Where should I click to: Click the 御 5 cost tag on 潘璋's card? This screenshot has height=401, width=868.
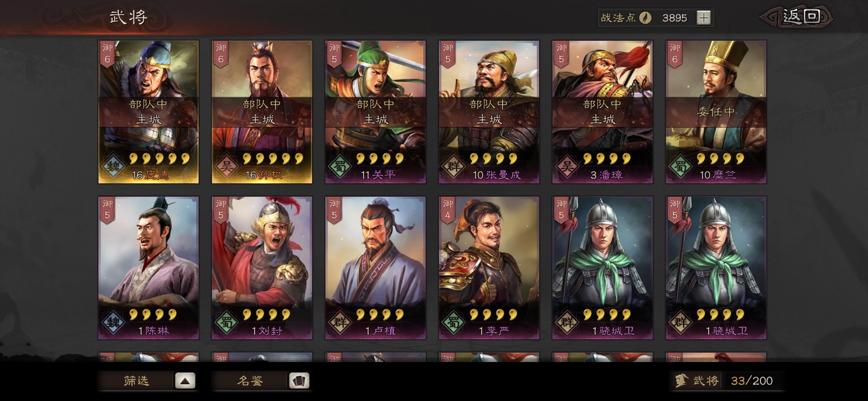(x=561, y=54)
